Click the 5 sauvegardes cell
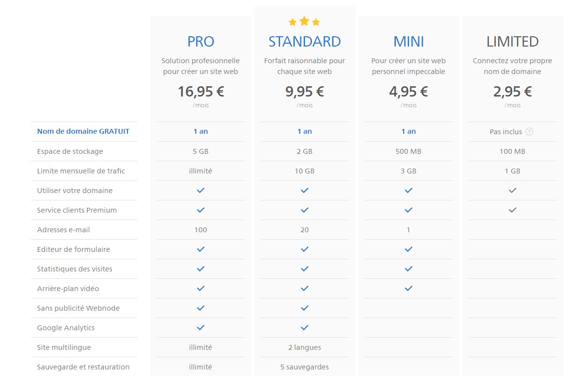This screenshot has height=392, width=587. coord(305,367)
